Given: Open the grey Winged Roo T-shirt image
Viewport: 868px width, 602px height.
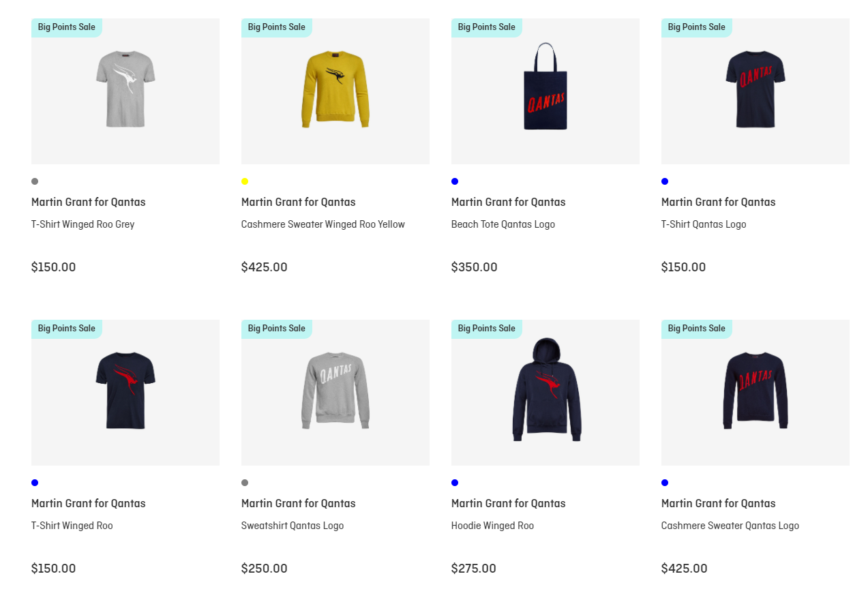Looking at the screenshot, I should click(125, 90).
